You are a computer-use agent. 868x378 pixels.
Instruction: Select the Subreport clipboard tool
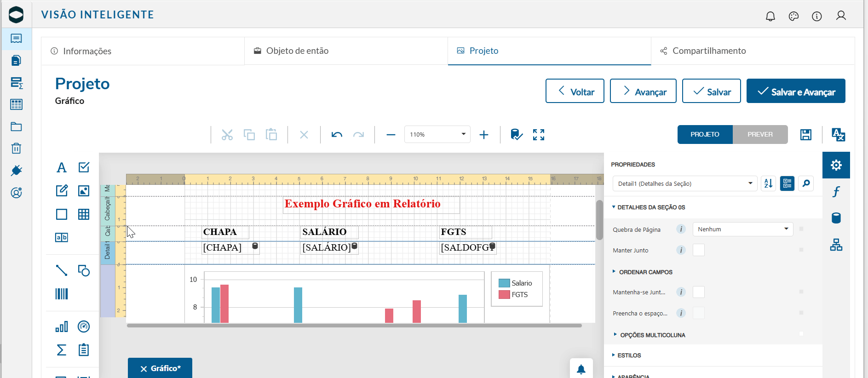click(84, 350)
